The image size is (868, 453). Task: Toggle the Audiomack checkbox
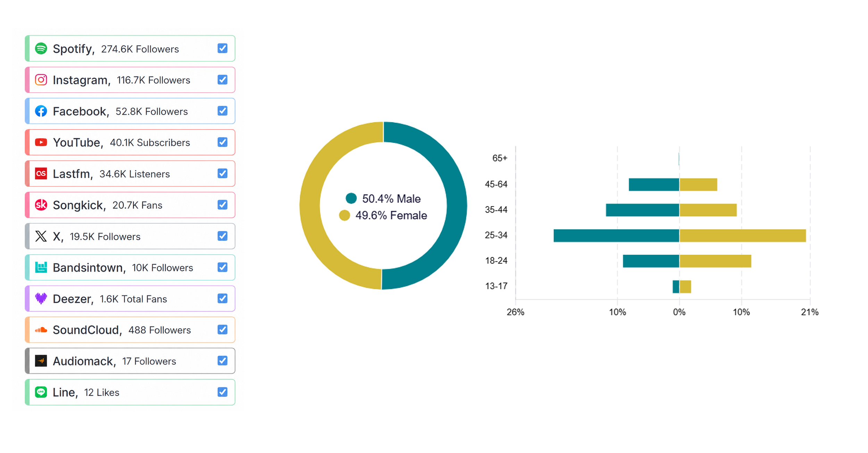(x=223, y=361)
